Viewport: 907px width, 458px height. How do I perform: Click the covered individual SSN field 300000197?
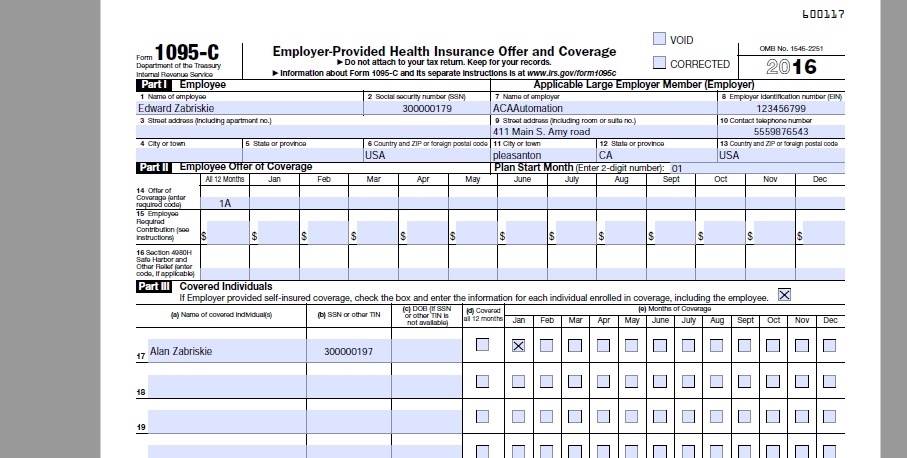click(349, 351)
